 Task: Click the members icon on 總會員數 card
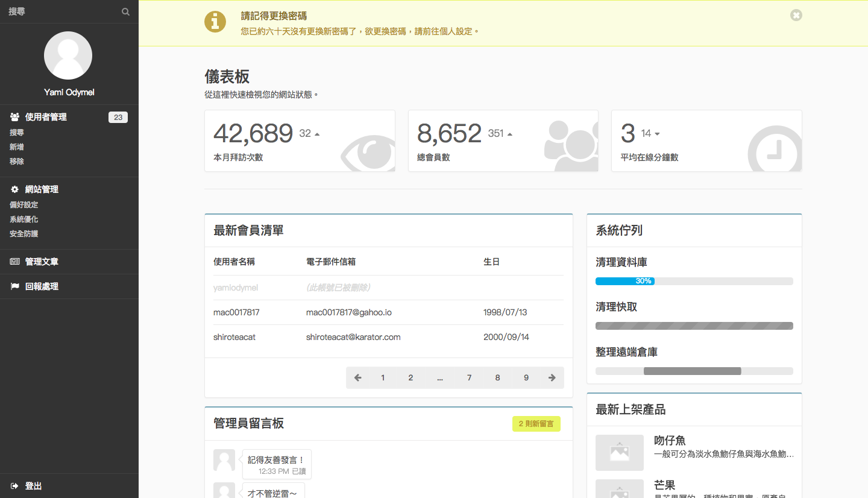(x=571, y=146)
